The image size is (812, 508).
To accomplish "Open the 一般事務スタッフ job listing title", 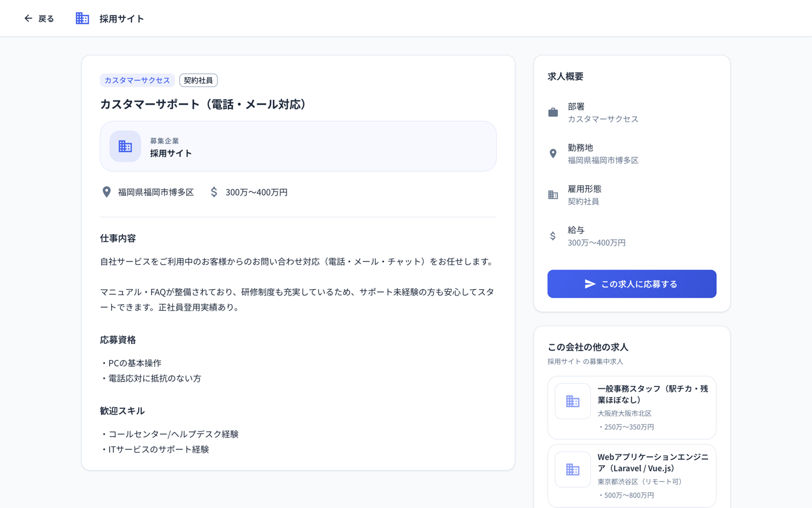I will point(653,394).
